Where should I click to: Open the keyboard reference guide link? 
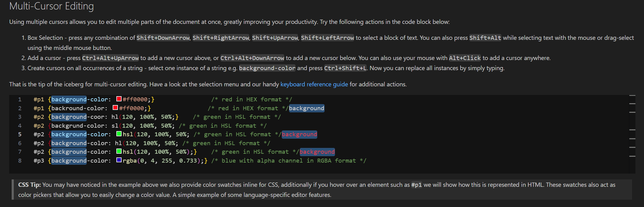pos(314,84)
